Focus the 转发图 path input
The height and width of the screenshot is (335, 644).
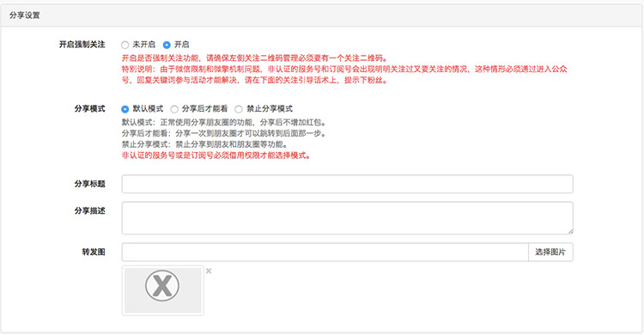click(325, 253)
